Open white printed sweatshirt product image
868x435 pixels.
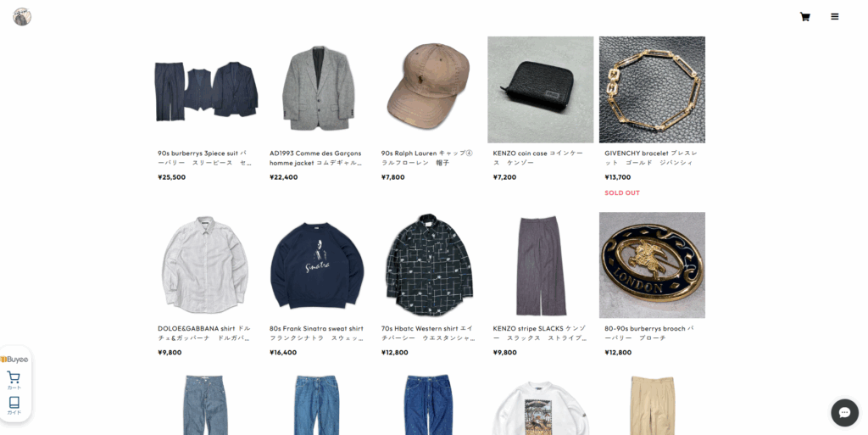(x=540, y=404)
